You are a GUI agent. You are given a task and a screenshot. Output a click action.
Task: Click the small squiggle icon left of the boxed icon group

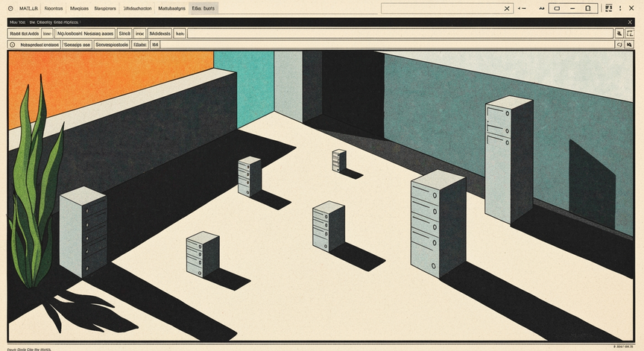pyautogui.click(x=542, y=8)
